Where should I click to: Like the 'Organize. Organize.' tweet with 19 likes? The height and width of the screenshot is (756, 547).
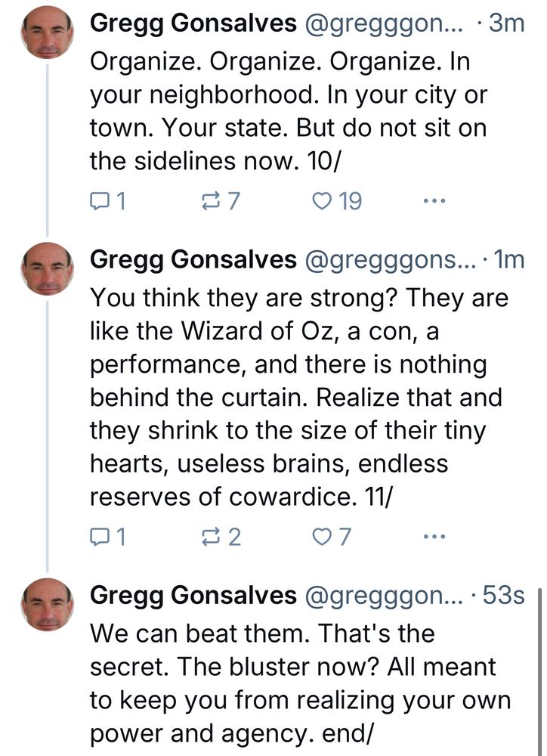323,201
